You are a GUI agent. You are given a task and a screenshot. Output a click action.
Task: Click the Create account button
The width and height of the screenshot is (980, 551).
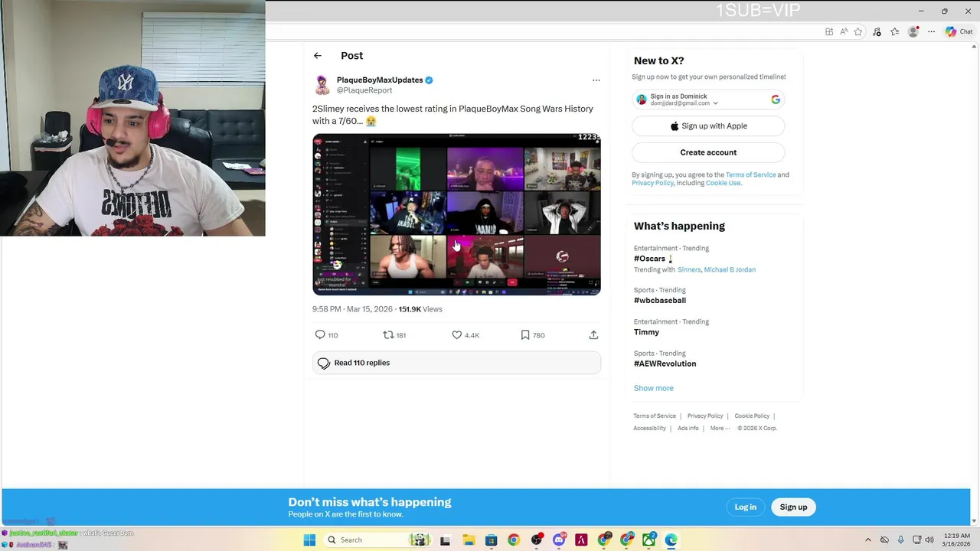[x=708, y=152]
